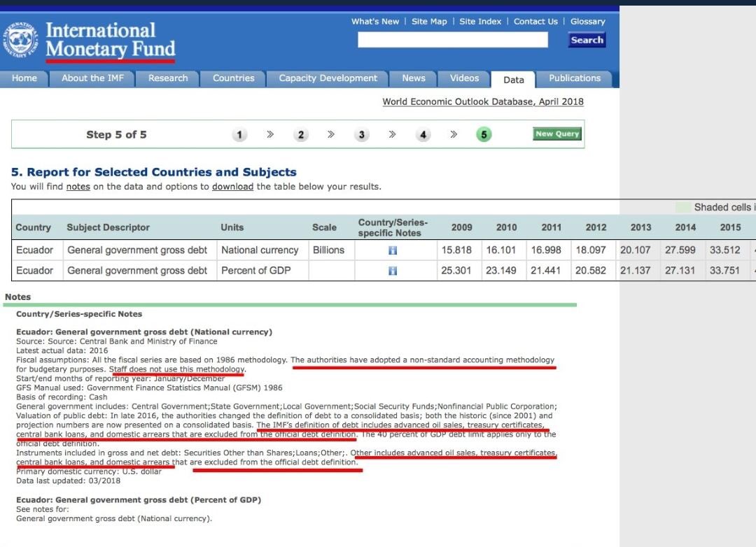
Task: Open the Publications tab
Action: [x=575, y=78]
